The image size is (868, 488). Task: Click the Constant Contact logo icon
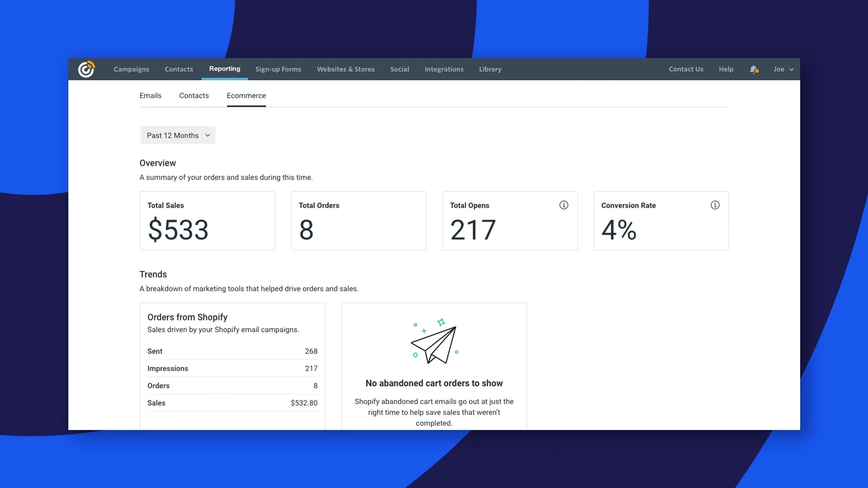[86, 69]
